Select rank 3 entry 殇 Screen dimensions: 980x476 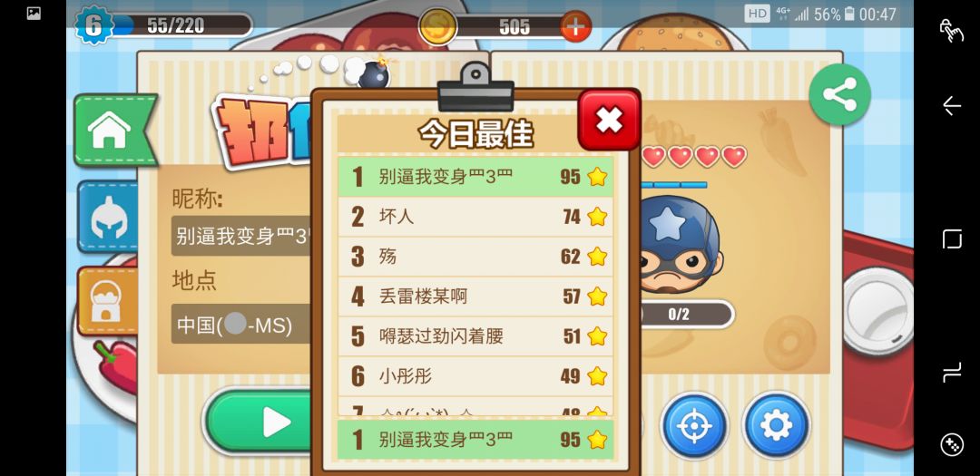pos(475,257)
